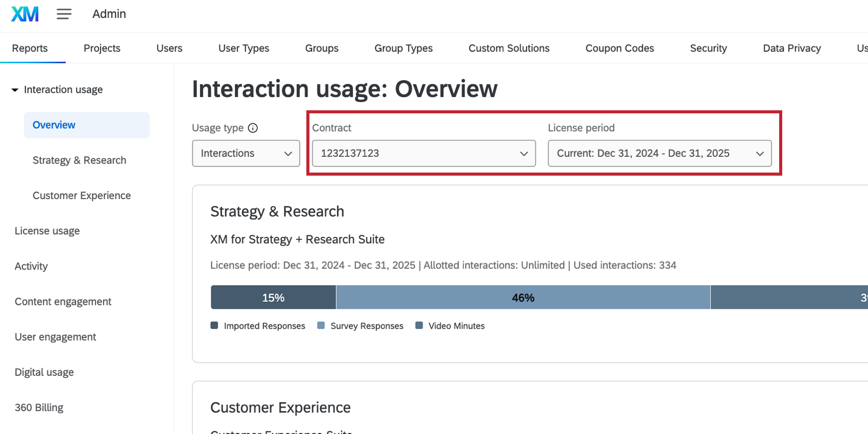Click the 15% Imported Responses bar segment
This screenshot has height=434, width=868.
click(273, 298)
